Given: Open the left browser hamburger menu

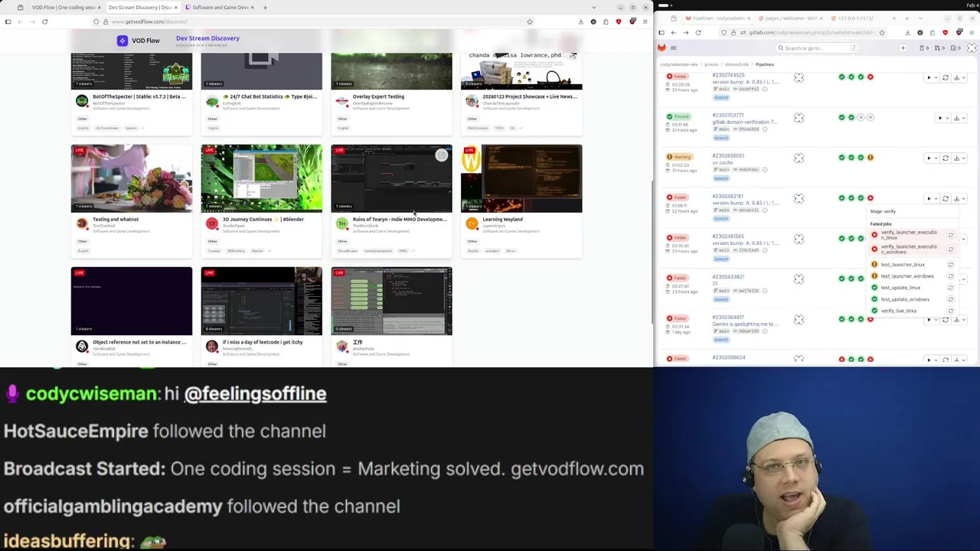Looking at the screenshot, I should (x=645, y=21).
